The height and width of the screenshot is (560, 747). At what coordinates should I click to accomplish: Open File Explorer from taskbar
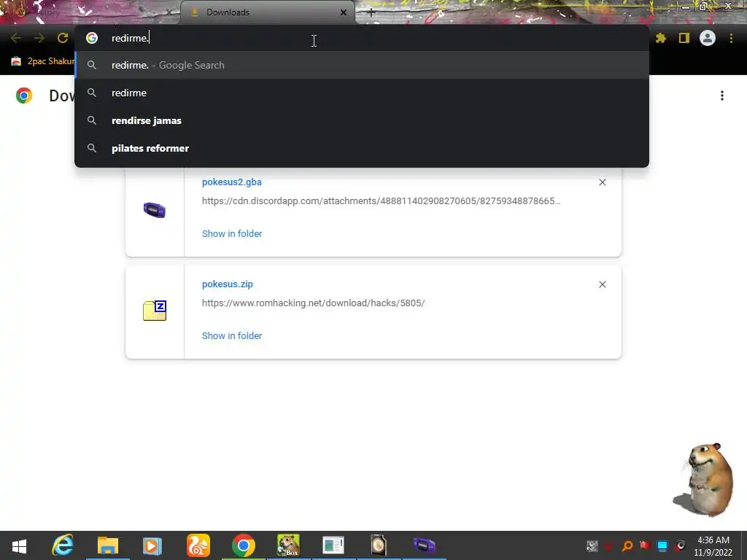click(x=108, y=545)
